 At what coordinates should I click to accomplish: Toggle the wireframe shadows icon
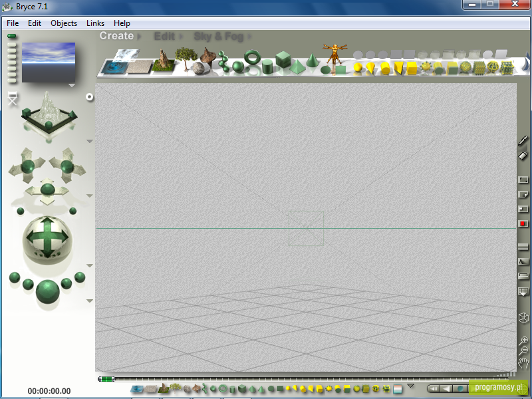[523, 261]
